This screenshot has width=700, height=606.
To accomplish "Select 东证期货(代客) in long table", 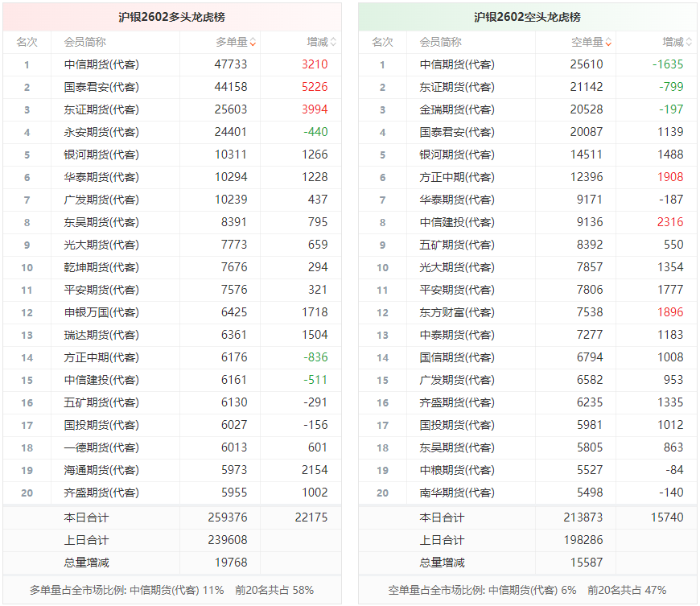I will pyautogui.click(x=101, y=110).
